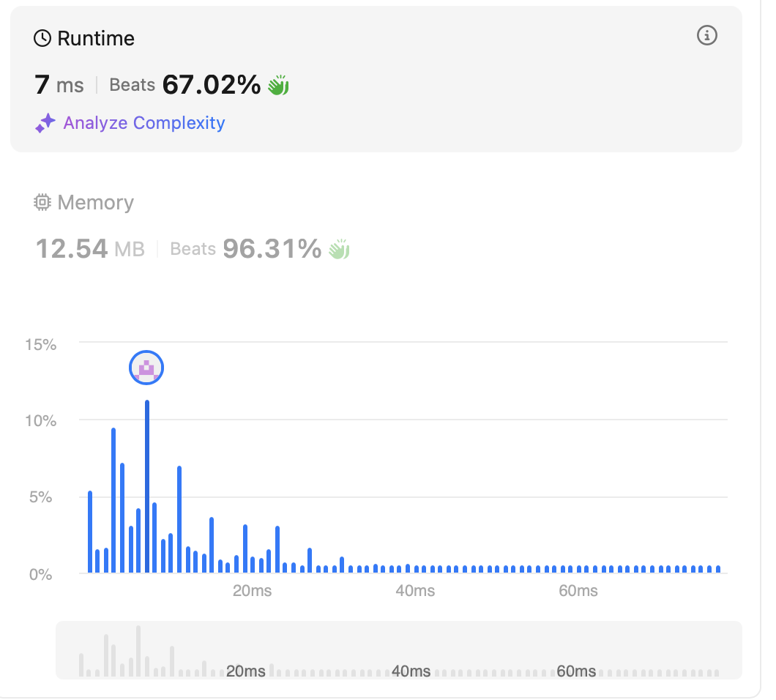
Task: Click the 60ms label in gray overview strip
Action: click(575, 671)
